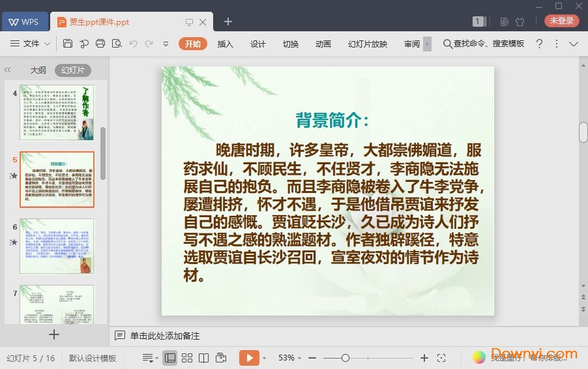Close the 贾生ppt课件.ppt document tab

click(x=203, y=22)
